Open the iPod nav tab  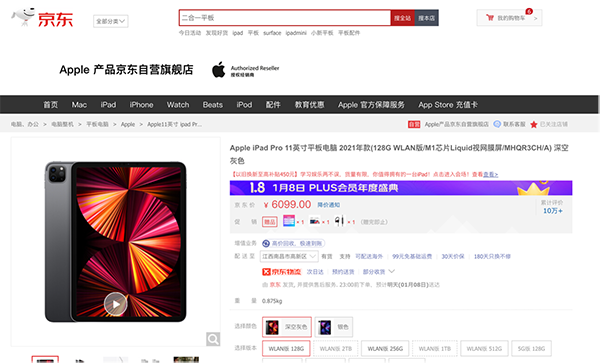[x=244, y=105]
